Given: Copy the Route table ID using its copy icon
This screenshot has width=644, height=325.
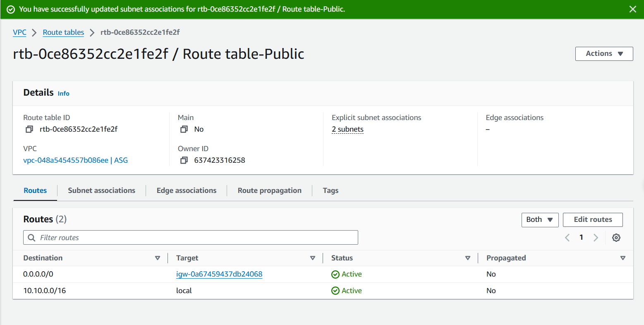Looking at the screenshot, I should 29,129.
